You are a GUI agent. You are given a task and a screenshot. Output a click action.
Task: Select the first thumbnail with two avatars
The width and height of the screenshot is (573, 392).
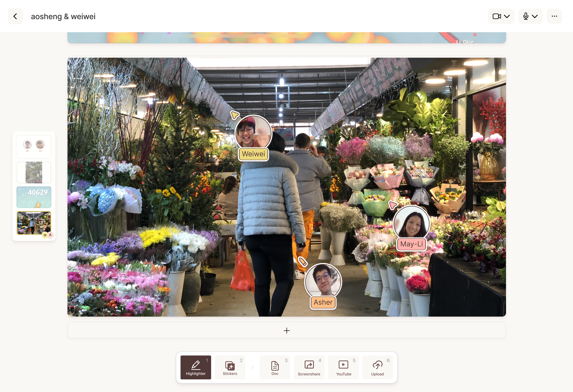(34, 146)
